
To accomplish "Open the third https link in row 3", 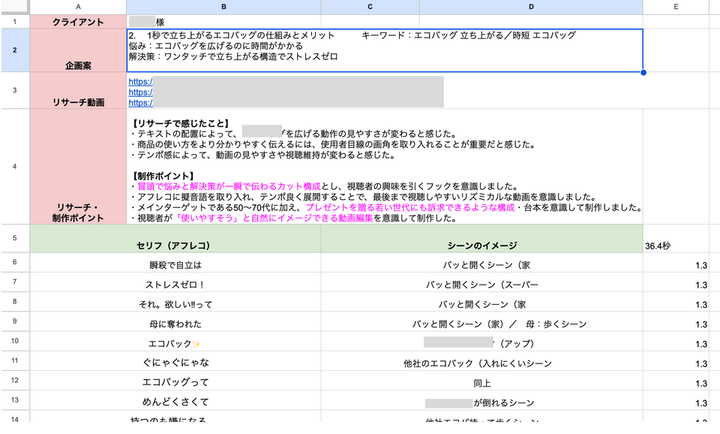I will point(141,103).
